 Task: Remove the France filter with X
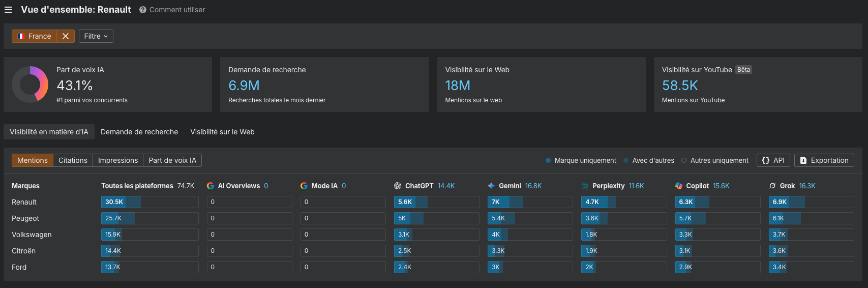[66, 36]
